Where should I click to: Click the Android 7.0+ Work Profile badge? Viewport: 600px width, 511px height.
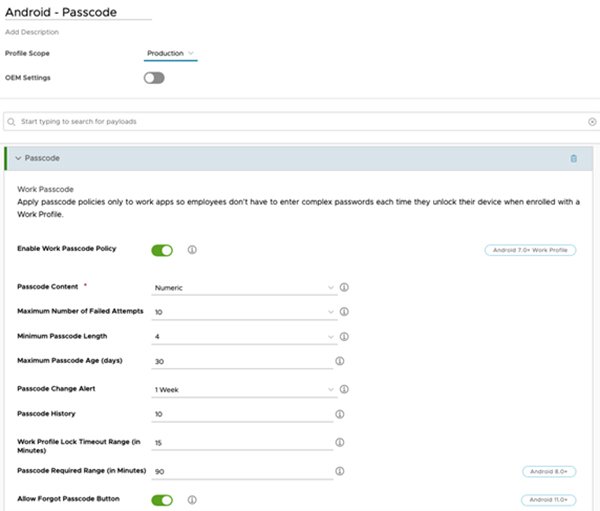[x=530, y=250]
